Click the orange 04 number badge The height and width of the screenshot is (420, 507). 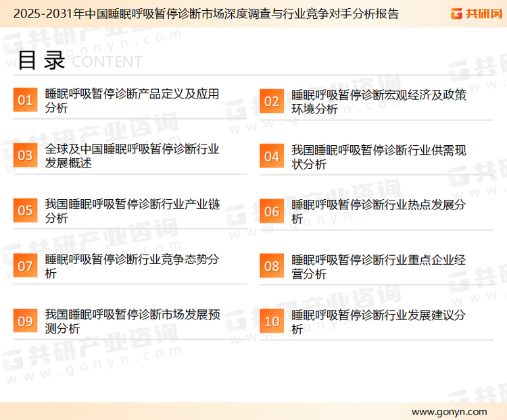272,157
